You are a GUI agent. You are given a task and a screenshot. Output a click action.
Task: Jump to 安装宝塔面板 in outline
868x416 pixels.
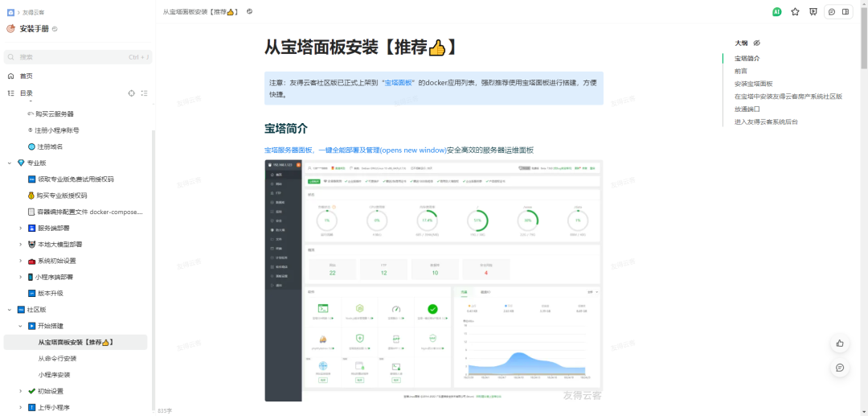click(753, 84)
